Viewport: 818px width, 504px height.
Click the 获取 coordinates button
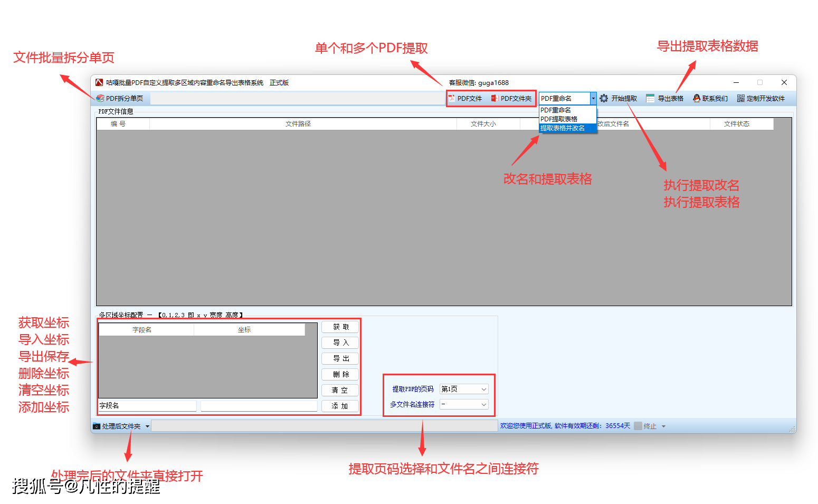[x=340, y=327]
